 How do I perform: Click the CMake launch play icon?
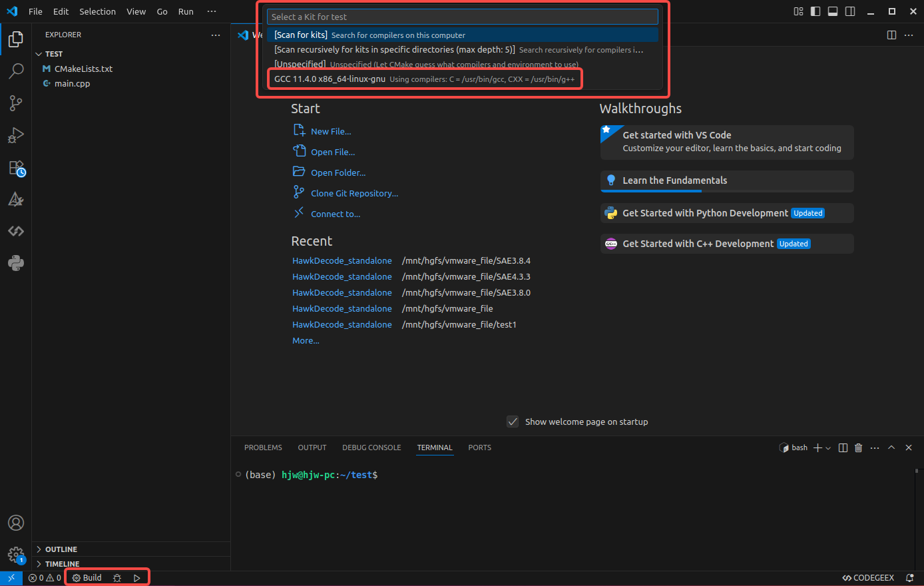point(136,578)
